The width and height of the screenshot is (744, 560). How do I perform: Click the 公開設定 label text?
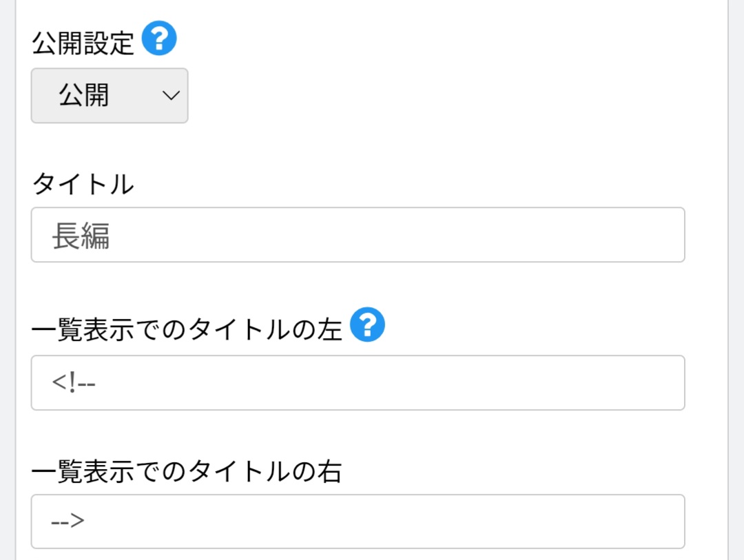tap(83, 43)
